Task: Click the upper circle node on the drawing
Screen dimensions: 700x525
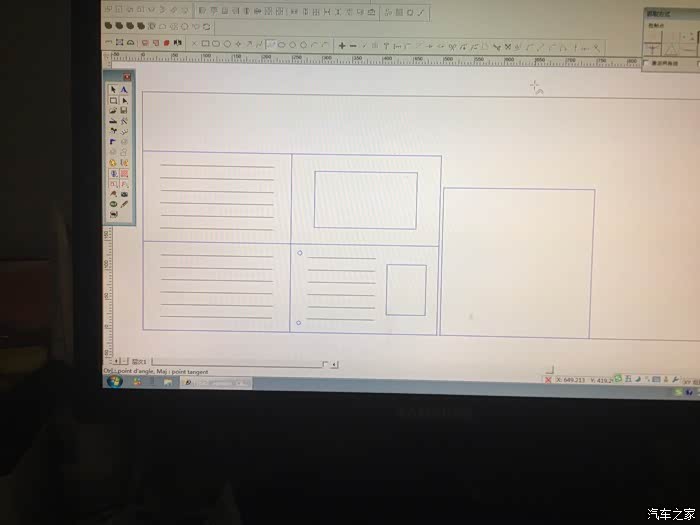Action: (300, 253)
